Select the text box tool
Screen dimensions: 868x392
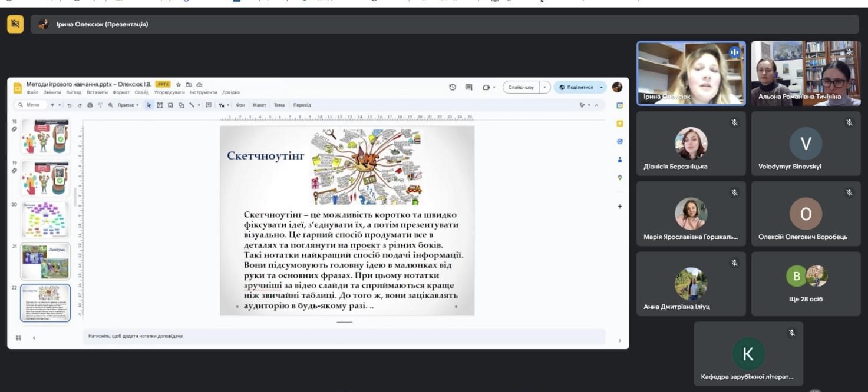[160, 105]
